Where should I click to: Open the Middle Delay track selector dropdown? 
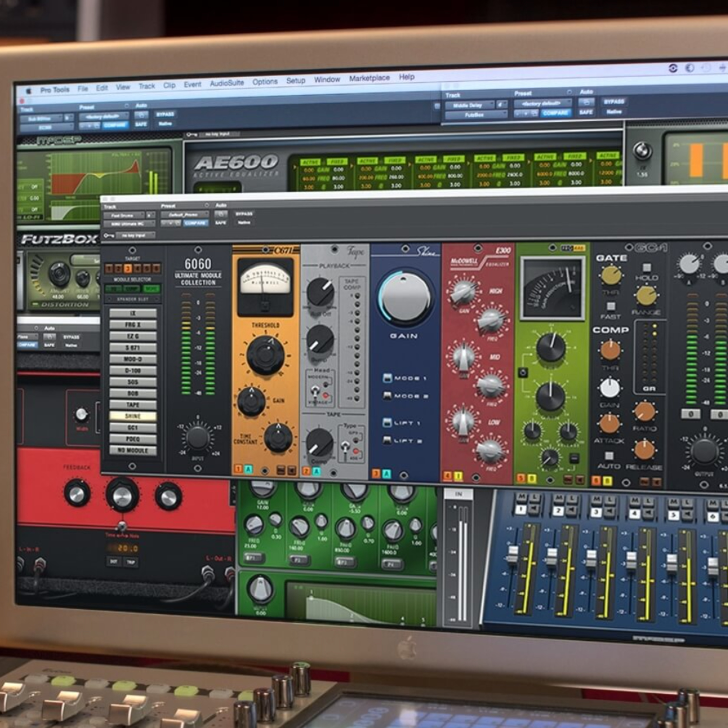[470, 106]
